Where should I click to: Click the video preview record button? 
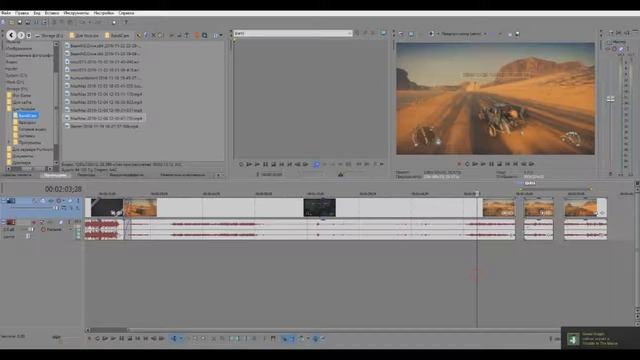pos(459,164)
